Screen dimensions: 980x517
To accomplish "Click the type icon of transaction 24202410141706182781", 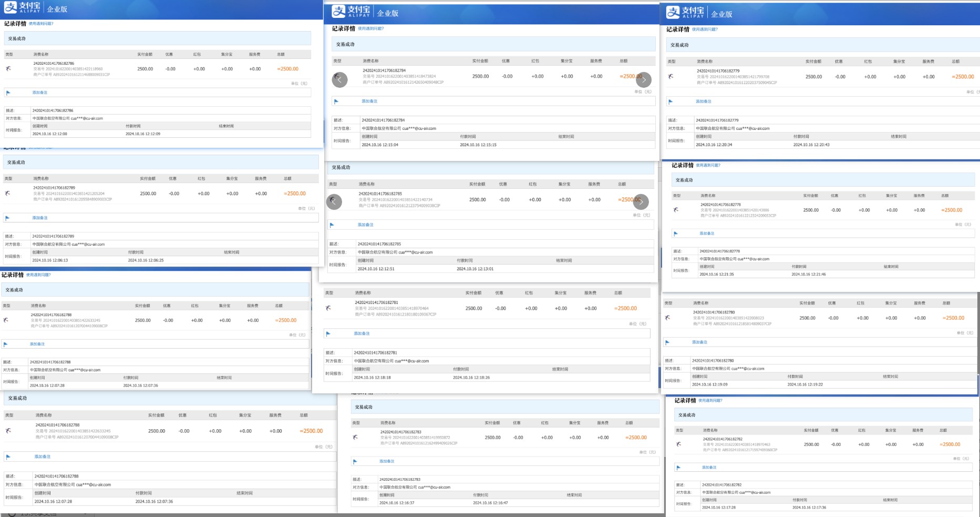I will coord(328,308).
